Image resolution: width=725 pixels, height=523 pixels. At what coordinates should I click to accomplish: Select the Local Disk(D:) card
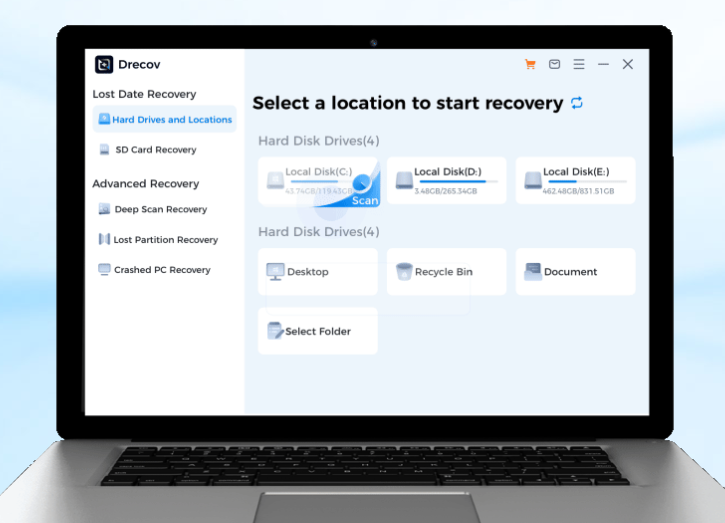(x=447, y=180)
